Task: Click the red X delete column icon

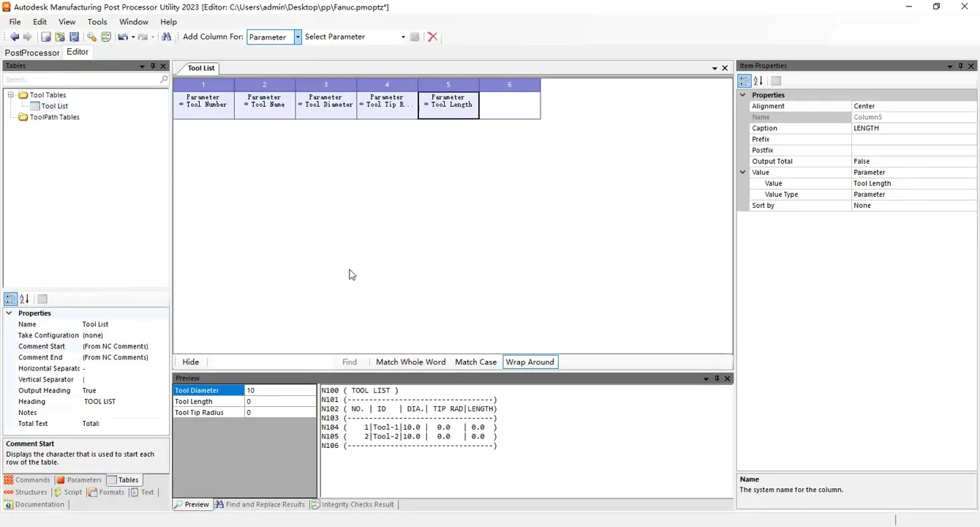Action: pyautogui.click(x=432, y=37)
